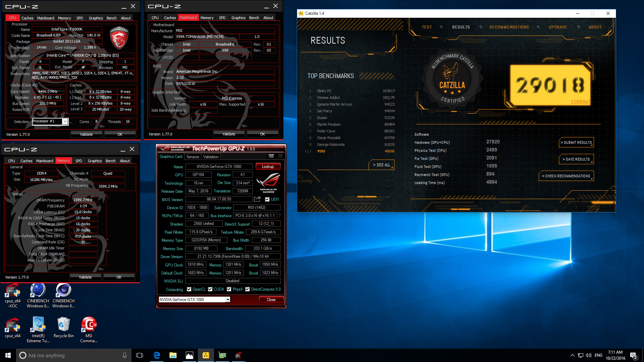Launch Microsoft Edge from taskbar
Image resolution: width=644 pixels, height=362 pixels.
point(157,355)
